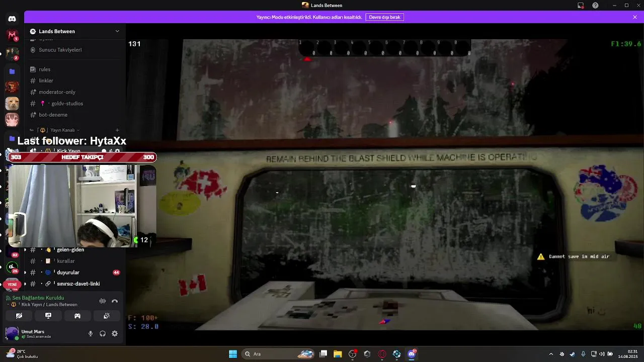Show hidden system tray icons
Viewport: 644px width, 362px height.
coord(551,354)
